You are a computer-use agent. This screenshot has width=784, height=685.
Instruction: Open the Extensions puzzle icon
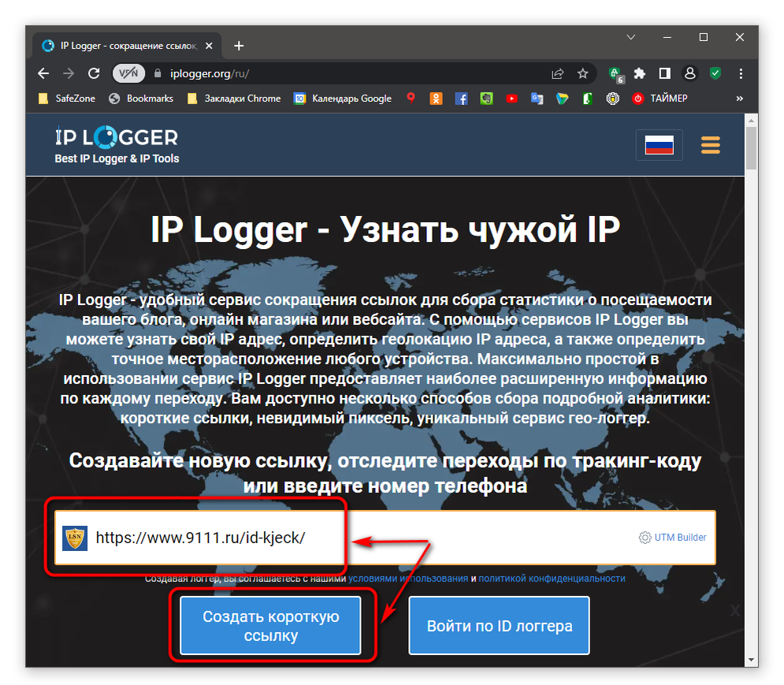point(640,73)
